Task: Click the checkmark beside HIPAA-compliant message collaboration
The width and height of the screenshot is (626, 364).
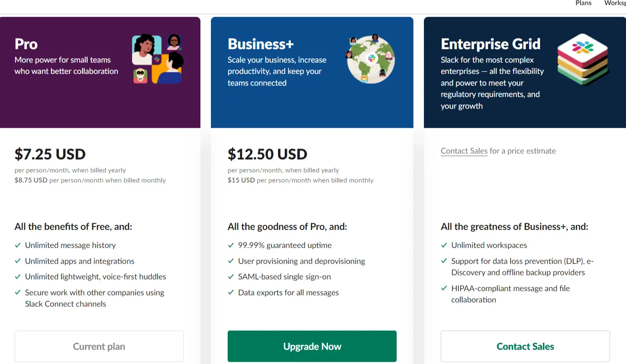Action: [444, 289]
